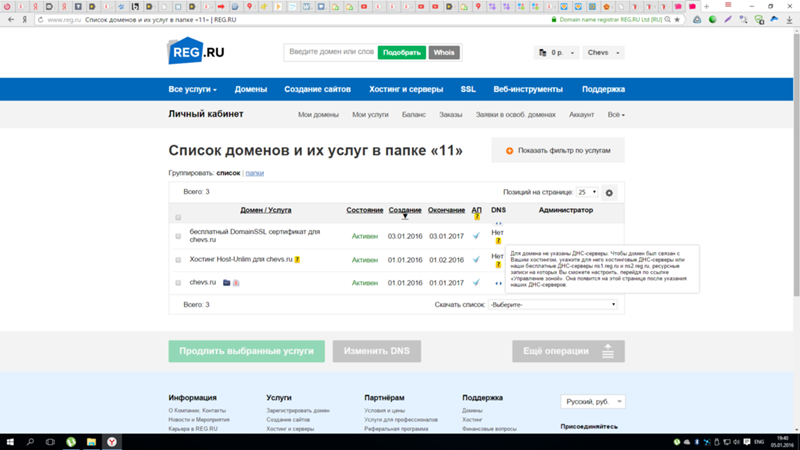Image resolution: width=800 pixels, height=450 pixels.
Task: Open the Windows Start menu
Action: (x=10, y=442)
